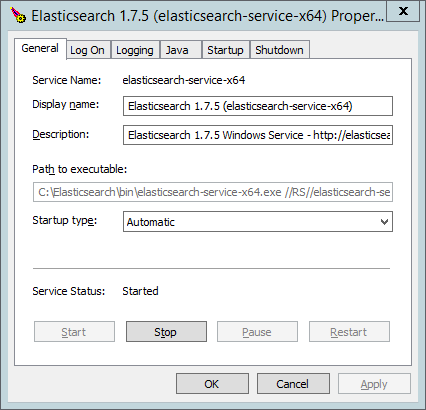Click the Restart service button

349,332
